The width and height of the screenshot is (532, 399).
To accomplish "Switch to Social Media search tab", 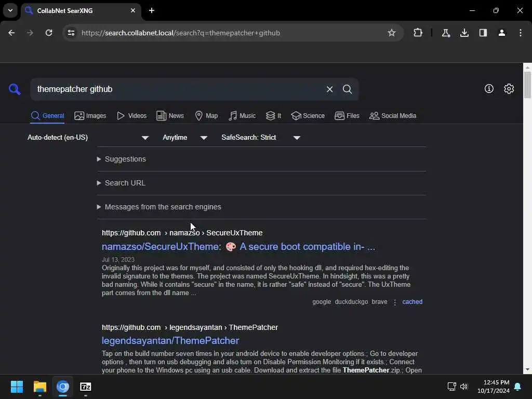I will tap(393, 116).
